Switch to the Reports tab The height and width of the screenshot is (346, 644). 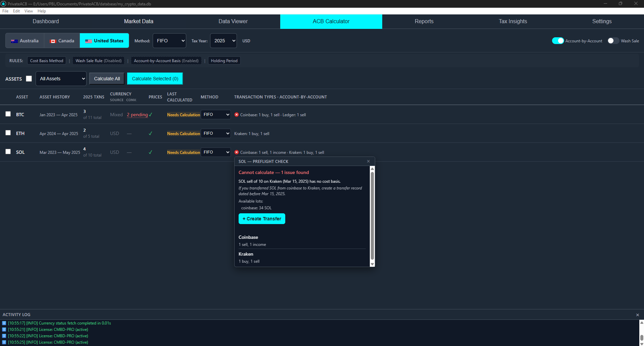[x=424, y=21]
